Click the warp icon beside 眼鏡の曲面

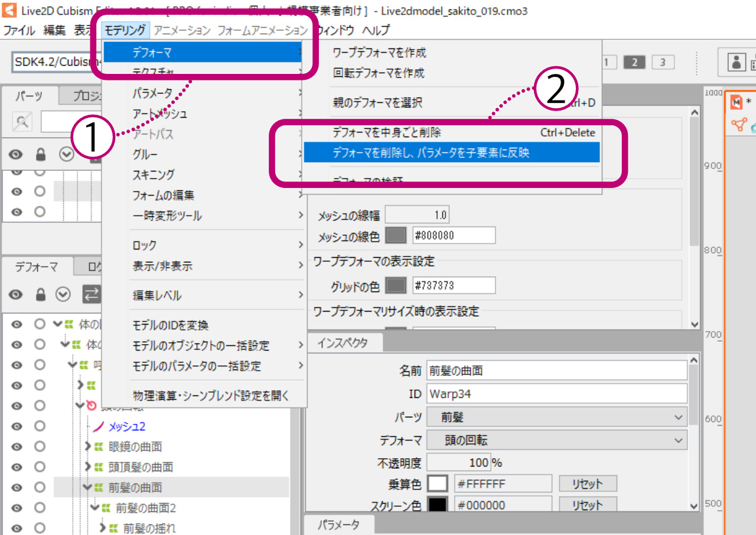(x=99, y=446)
